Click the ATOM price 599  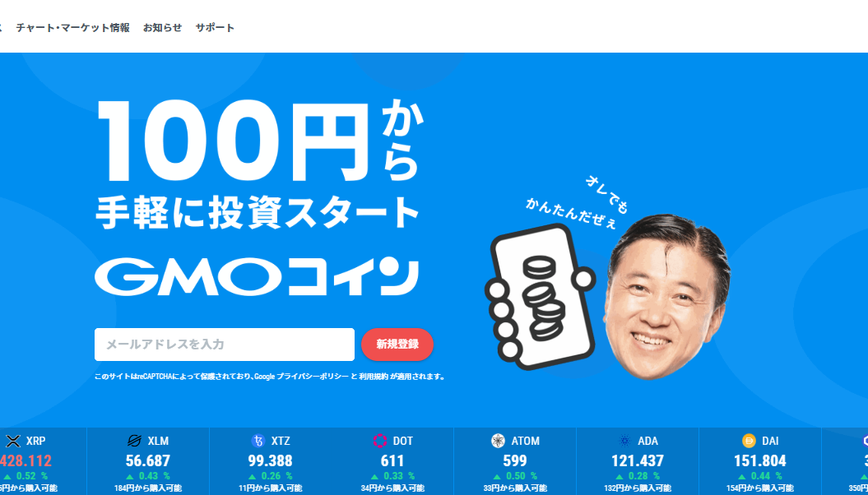coord(515,460)
